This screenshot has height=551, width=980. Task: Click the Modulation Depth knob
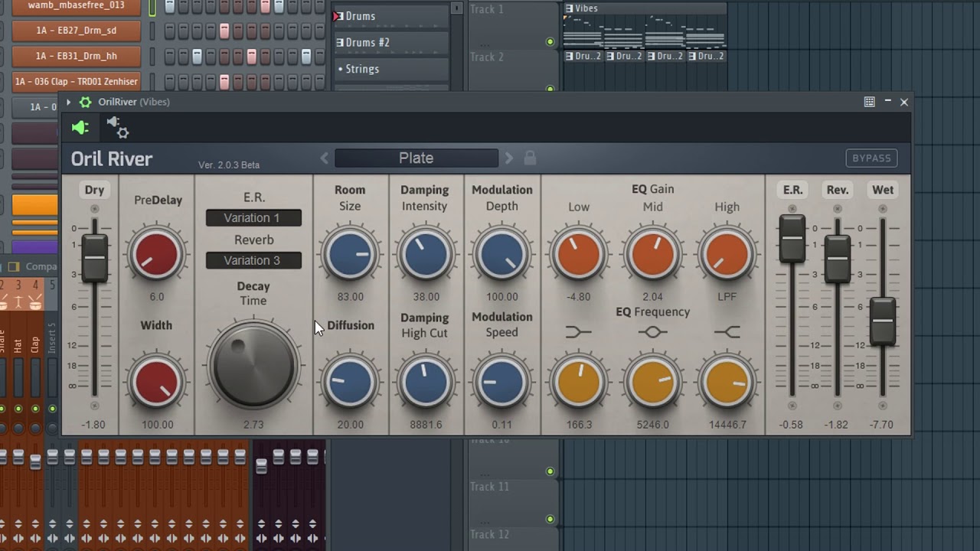(x=501, y=254)
